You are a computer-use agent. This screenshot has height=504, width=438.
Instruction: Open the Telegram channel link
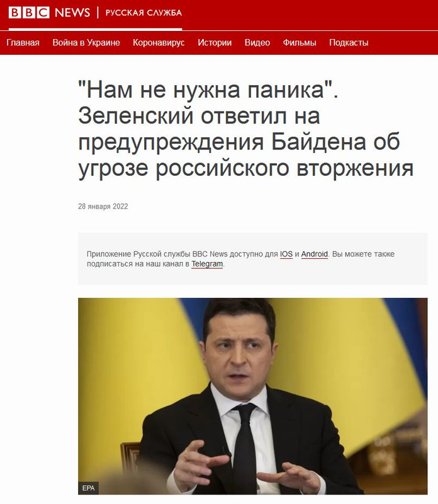tap(207, 264)
